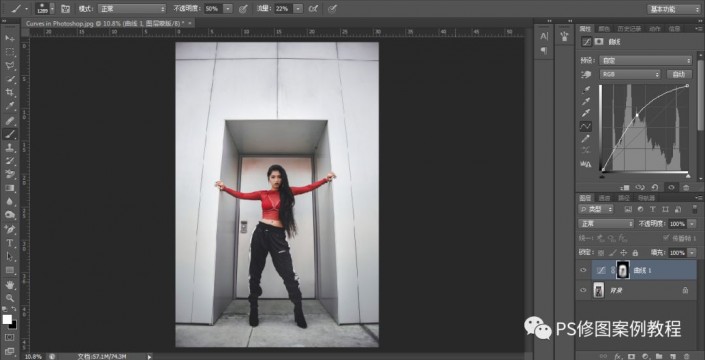
Task: Click the 曲线 1 layer mask thumbnail
Action: click(x=623, y=270)
